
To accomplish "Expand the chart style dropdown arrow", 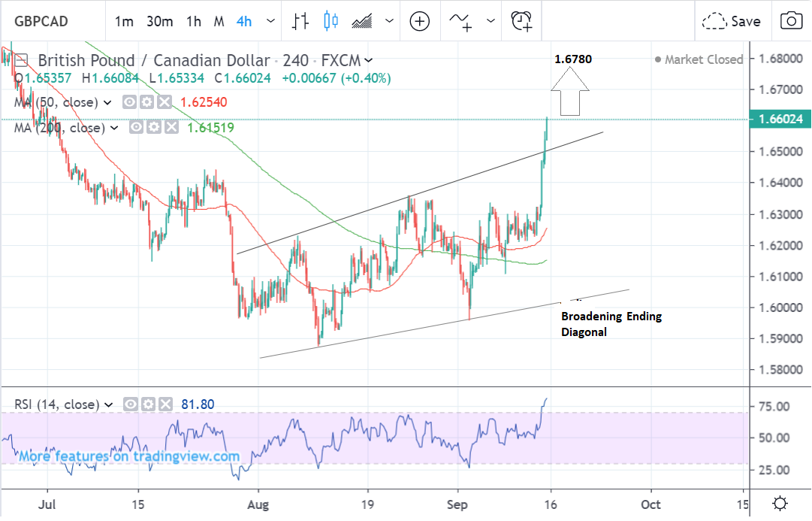I will pos(389,21).
